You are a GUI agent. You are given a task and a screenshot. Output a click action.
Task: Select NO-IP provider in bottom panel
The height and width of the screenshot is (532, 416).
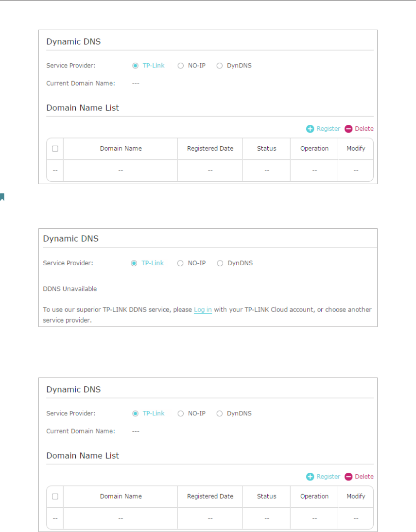click(x=181, y=413)
